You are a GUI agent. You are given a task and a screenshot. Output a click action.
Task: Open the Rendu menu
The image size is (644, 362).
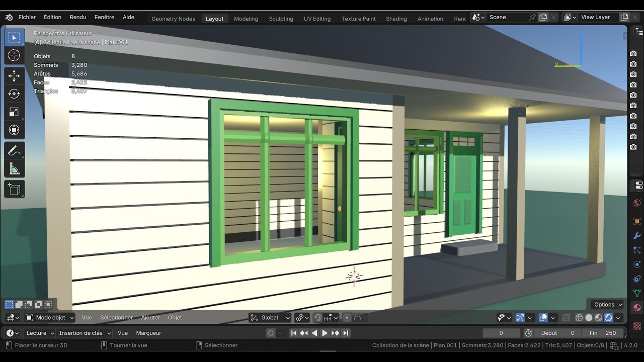click(78, 17)
